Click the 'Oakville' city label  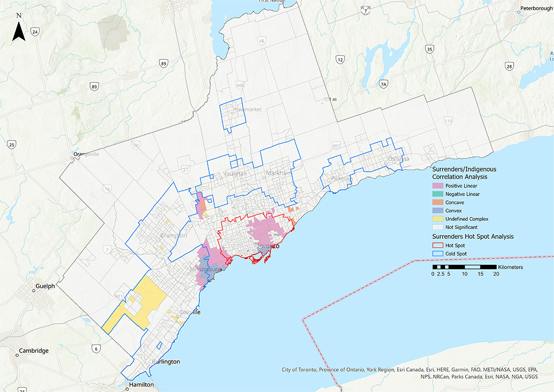(190, 312)
